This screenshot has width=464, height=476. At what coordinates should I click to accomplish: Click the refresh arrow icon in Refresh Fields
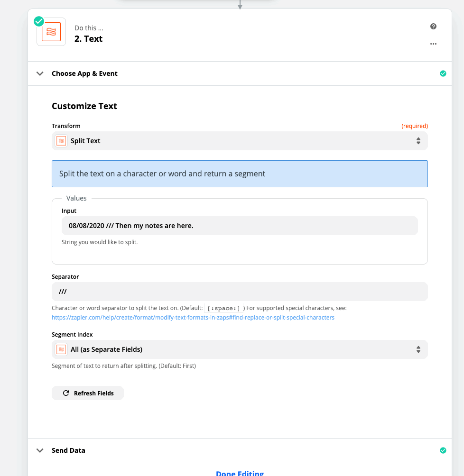[x=66, y=393]
